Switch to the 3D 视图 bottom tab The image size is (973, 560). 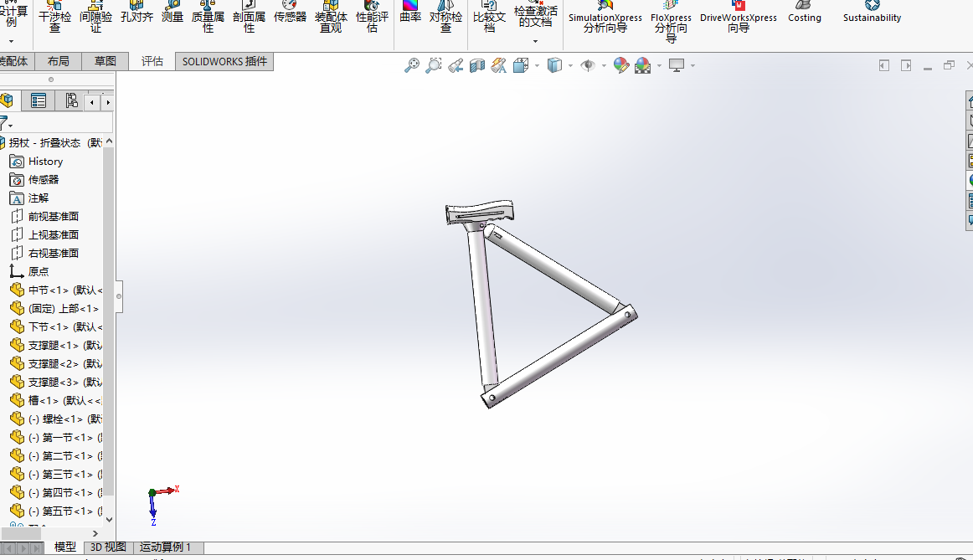tap(107, 547)
